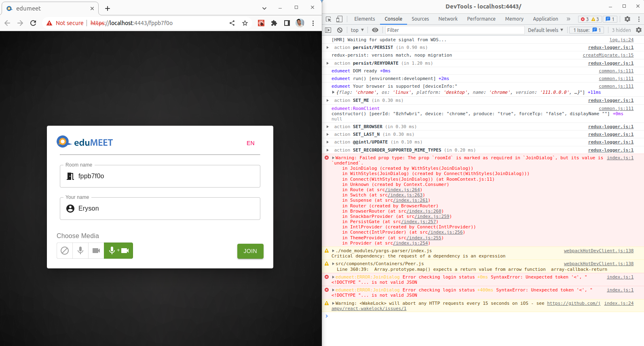The image size is (644, 346).
Task: Bookmark this page with the star icon
Action: click(245, 23)
